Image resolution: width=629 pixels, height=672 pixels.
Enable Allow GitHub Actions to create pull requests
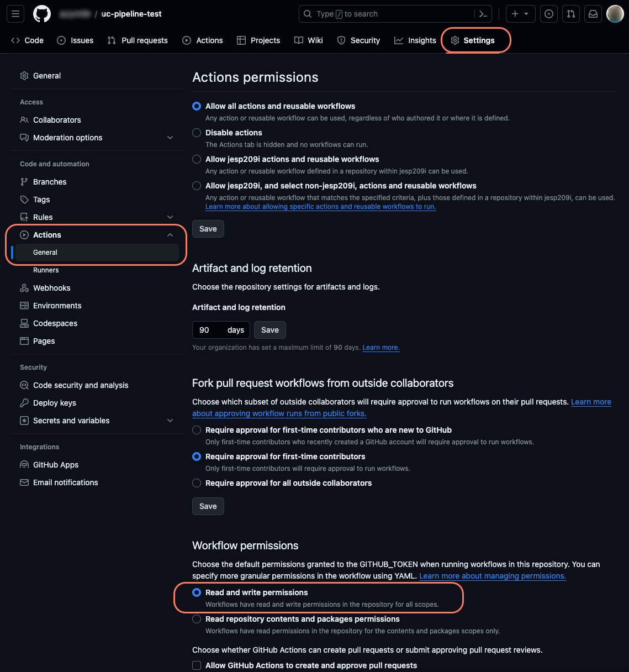pyautogui.click(x=197, y=665)
